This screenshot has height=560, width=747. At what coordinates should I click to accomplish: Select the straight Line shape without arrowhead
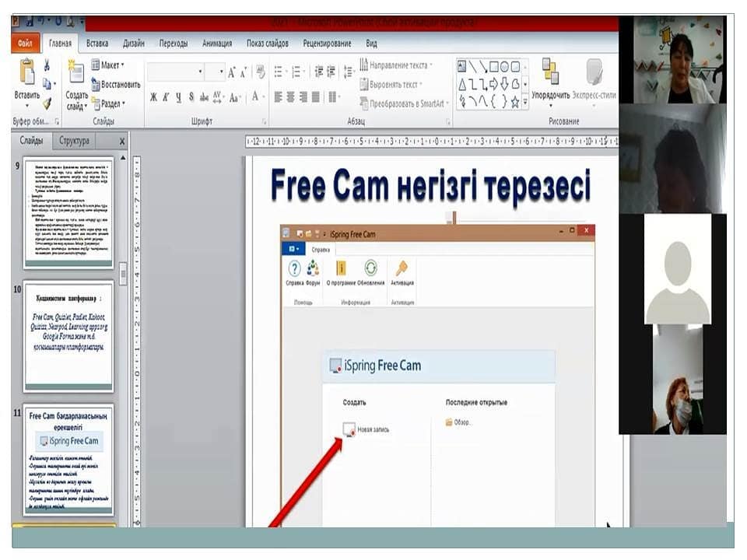[472, 66]
